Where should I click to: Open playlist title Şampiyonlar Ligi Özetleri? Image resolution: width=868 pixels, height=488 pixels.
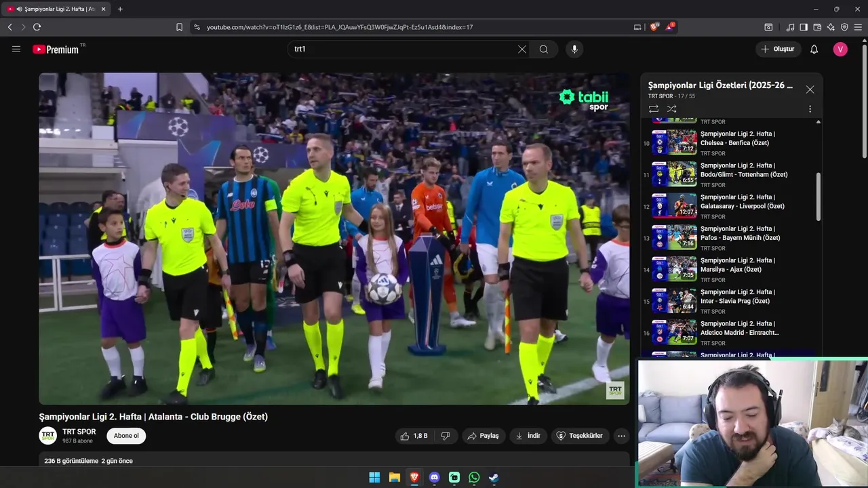(x=720, y=85)
